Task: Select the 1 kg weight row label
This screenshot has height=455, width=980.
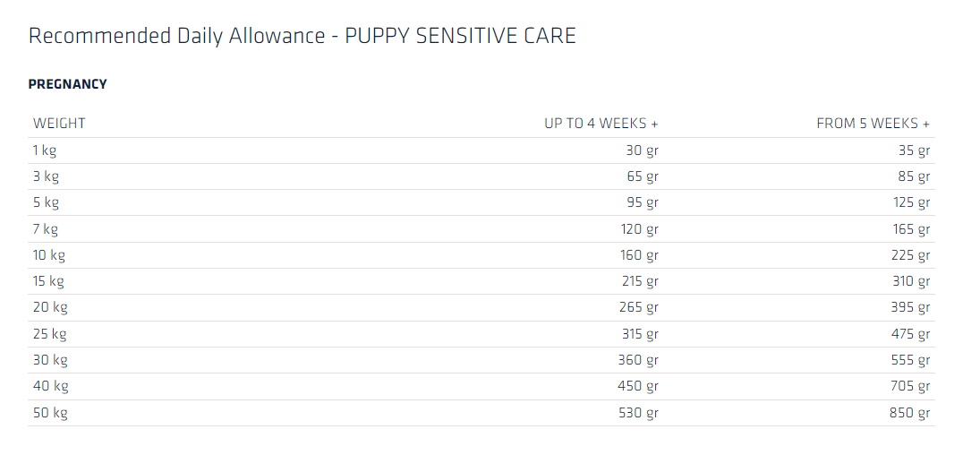Action: [45, 150]
